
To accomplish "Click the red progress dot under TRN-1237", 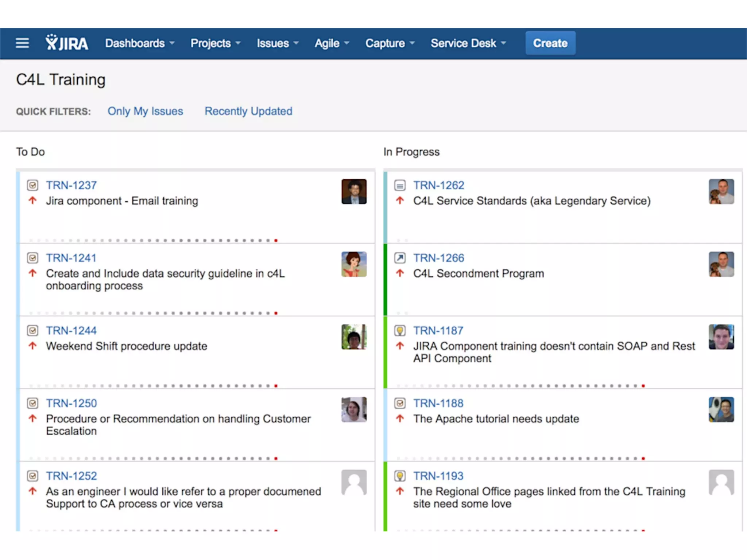I will 276,241.
